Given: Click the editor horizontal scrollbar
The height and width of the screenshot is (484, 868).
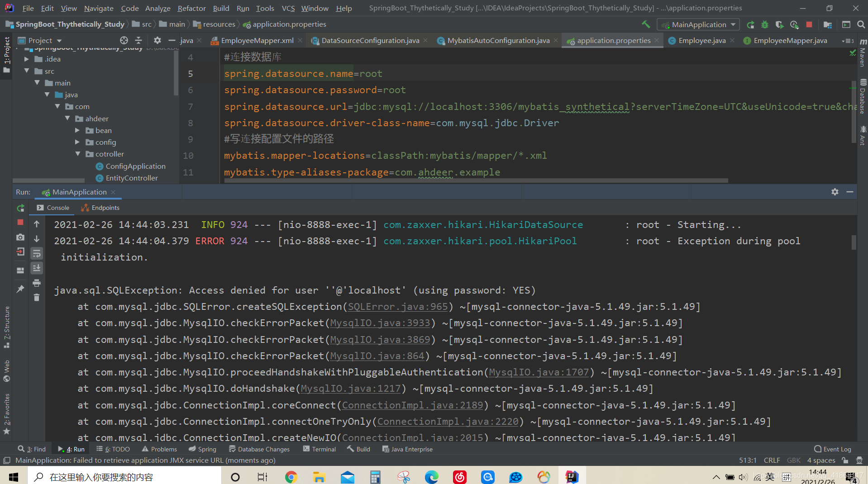Looking at the screenshot, I should click(x=475, y=180).
